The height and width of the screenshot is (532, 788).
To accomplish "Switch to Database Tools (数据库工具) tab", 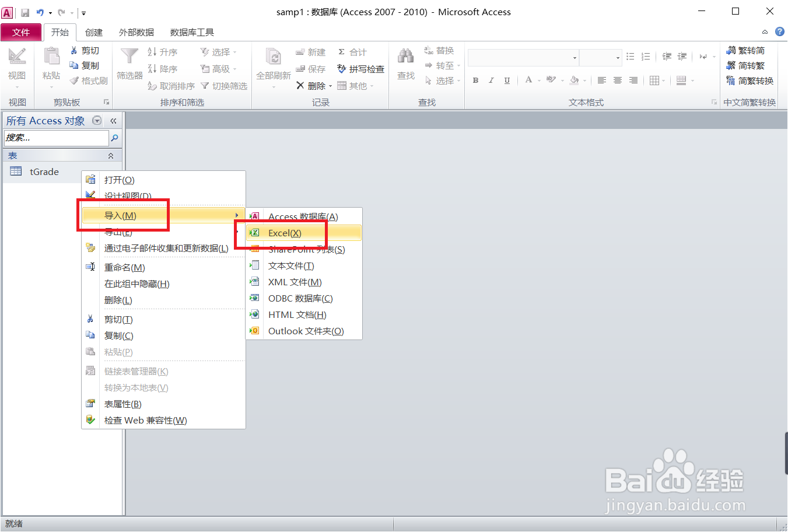I will [192, 32].
